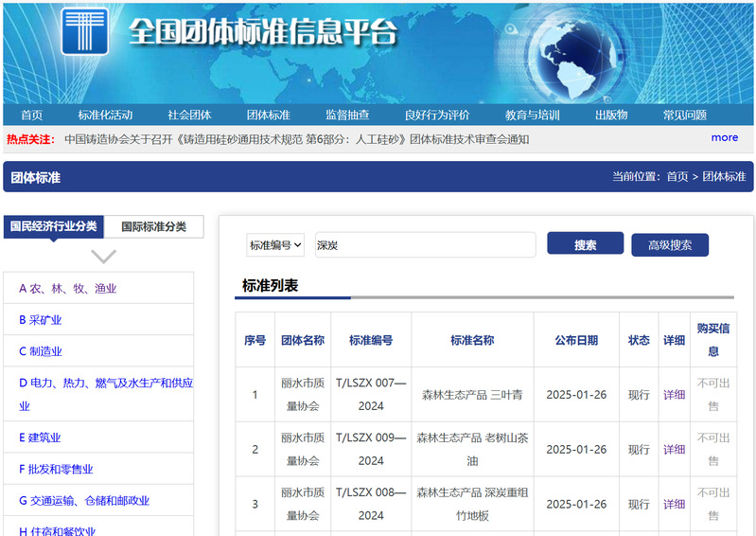Open 详细 link for T/LSZX 009—2024
This screenshot has width=756, height=536.
coord(674,449)
